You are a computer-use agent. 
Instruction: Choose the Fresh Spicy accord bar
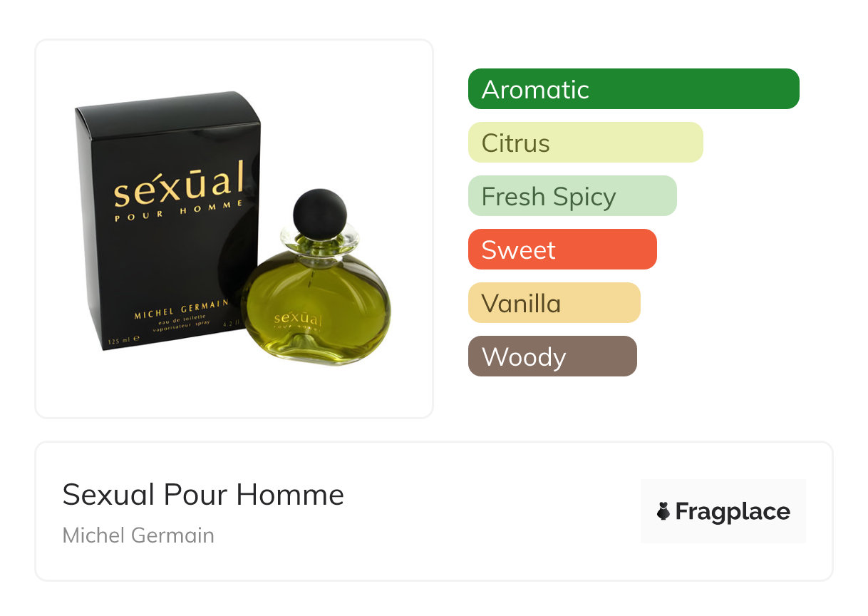572,196
